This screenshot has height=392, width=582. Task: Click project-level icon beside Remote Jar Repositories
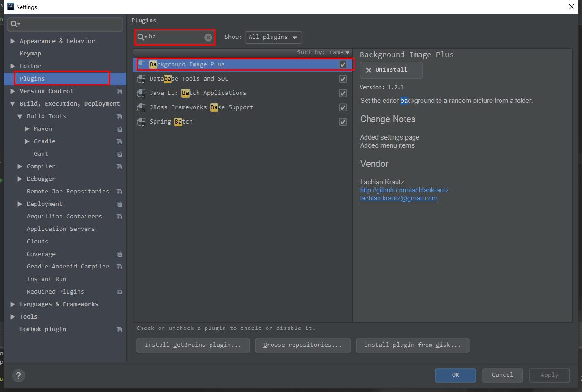pyautogui.click(x=119, y=192)
